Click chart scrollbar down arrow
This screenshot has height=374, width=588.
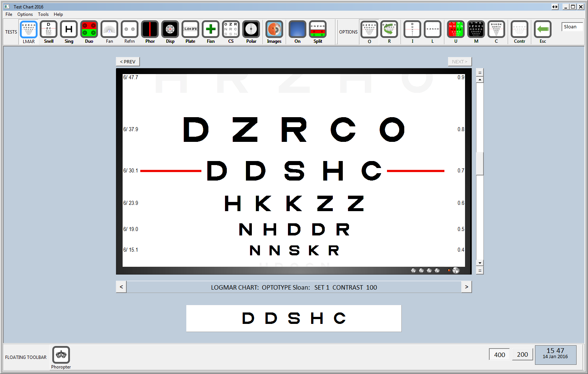tap(480, 263)
